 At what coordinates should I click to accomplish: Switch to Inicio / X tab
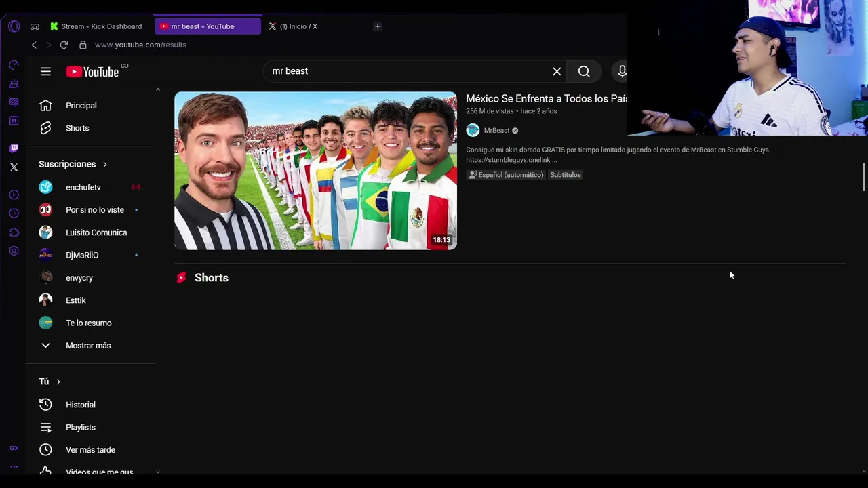click(x=298, y=26)
